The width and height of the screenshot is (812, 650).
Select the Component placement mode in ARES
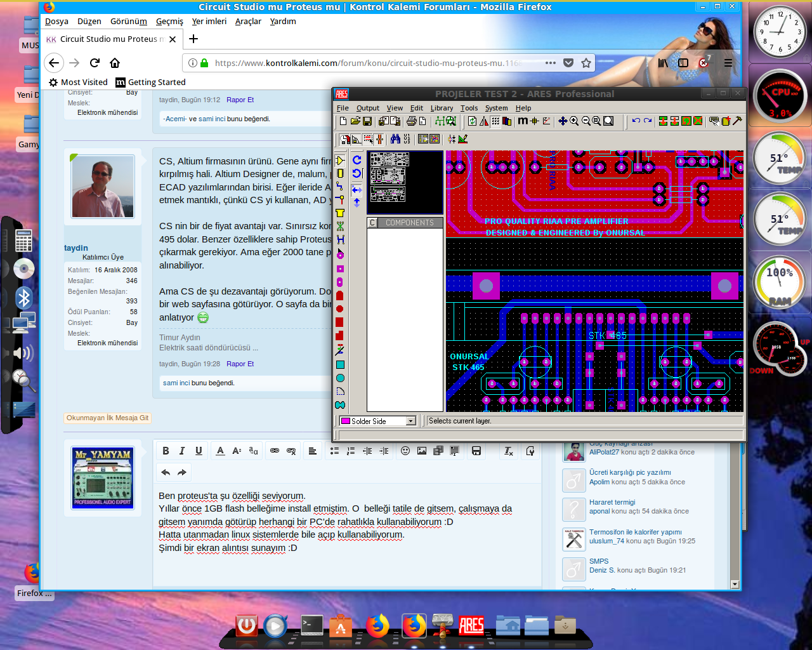coord(340,161)
